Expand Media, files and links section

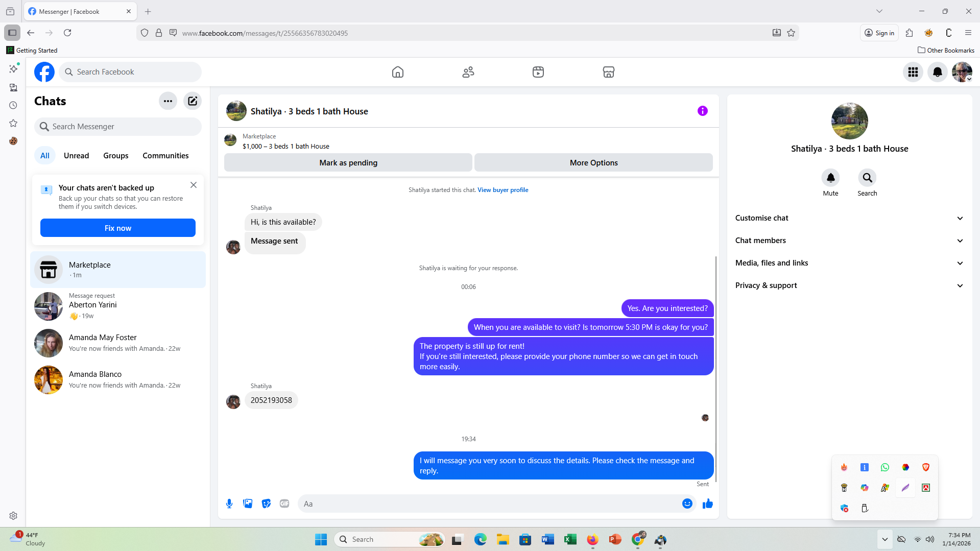point(850,263)
